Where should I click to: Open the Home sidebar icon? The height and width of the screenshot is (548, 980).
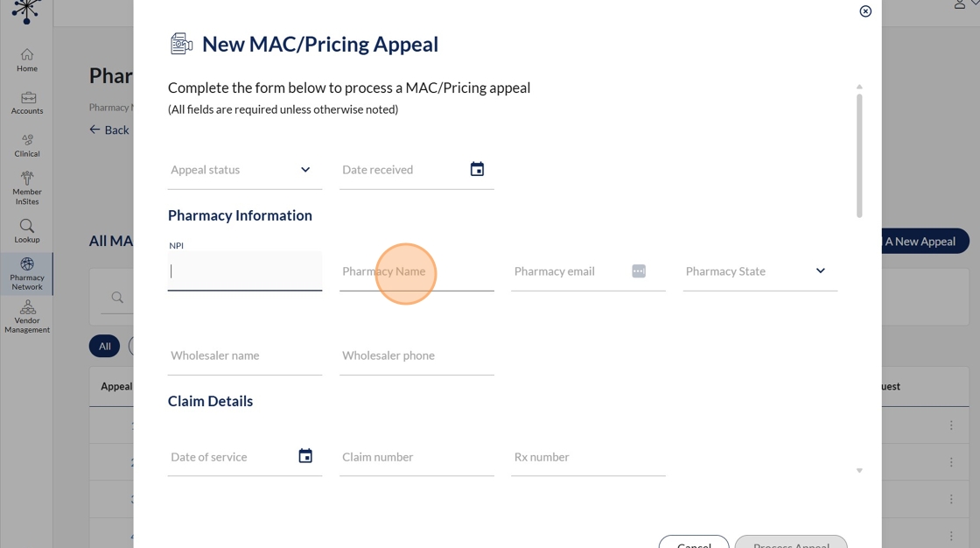pyautogui.click(x=27, y=60)
